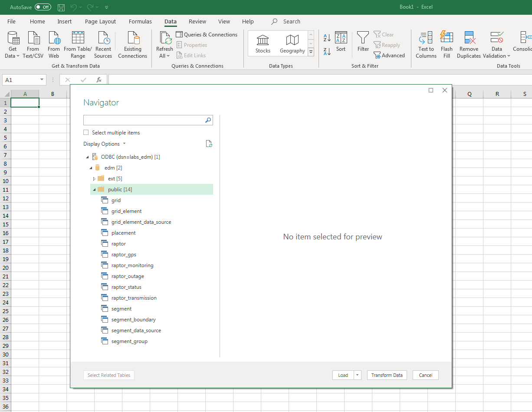Select the Stocks data type

tap(263, 44)
